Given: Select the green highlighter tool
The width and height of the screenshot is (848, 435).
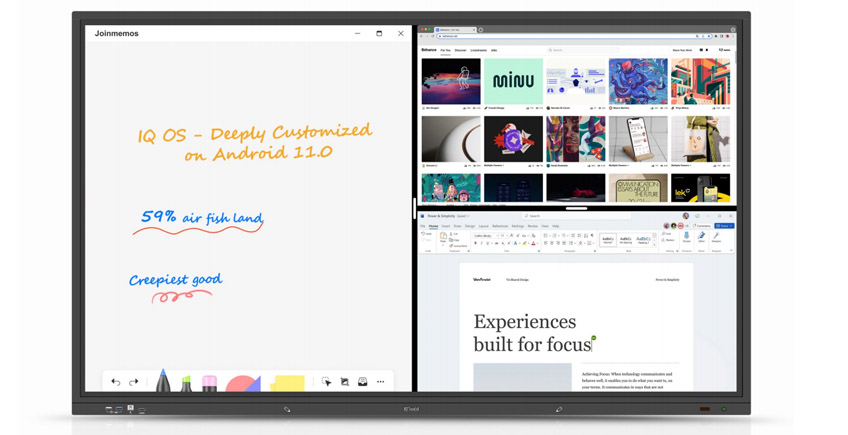Looking at the screenshot, I should tap(186, 384).
